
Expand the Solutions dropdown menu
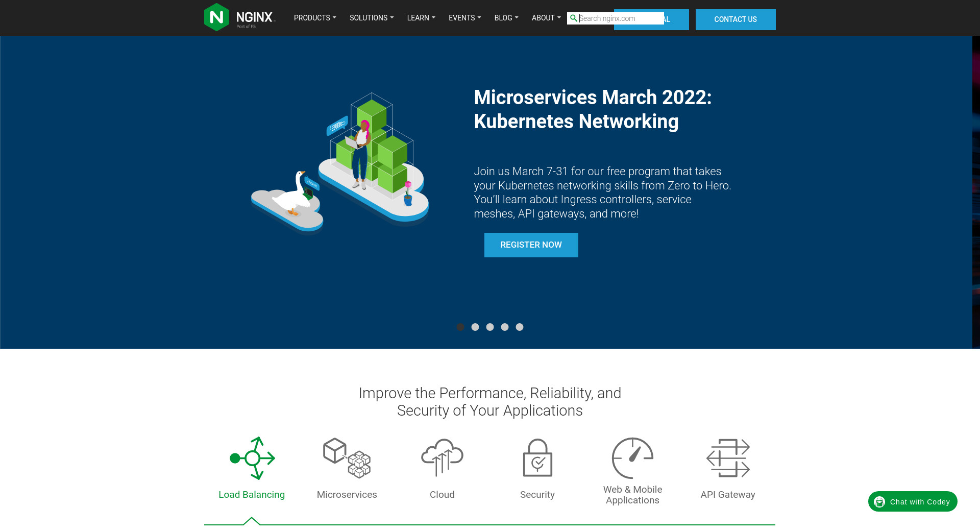[372, 18]
